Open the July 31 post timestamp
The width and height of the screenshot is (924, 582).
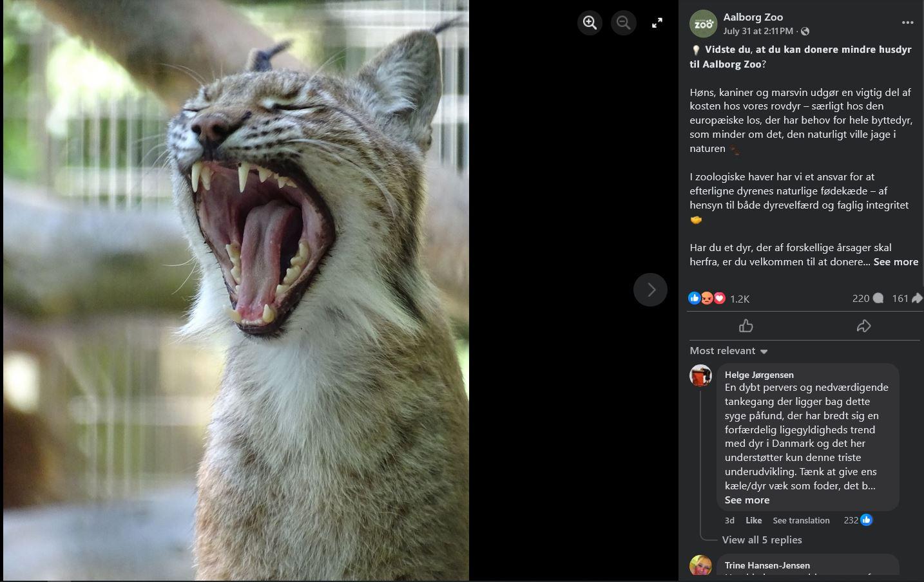(x=758, y=31)
